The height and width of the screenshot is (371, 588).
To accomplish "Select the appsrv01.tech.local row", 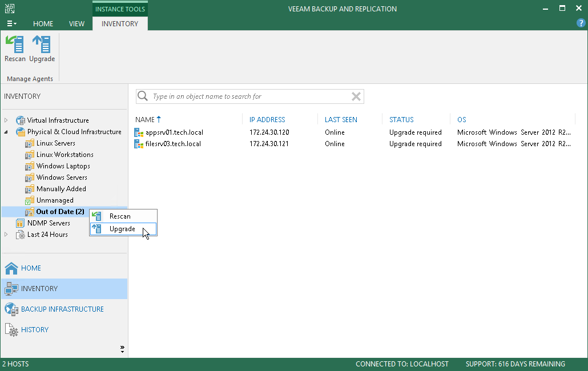I will point(354,132).
